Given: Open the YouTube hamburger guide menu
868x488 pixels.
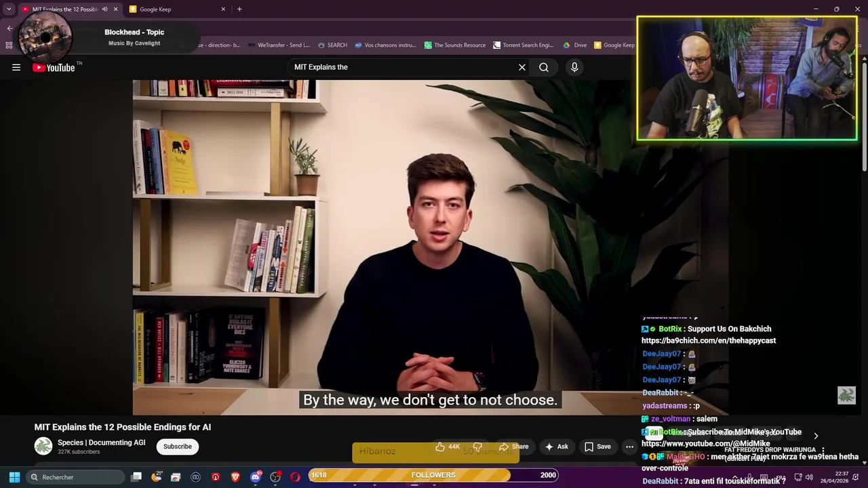Looking at the screenshot, I should pyautogui.click(x=16, y=67).
